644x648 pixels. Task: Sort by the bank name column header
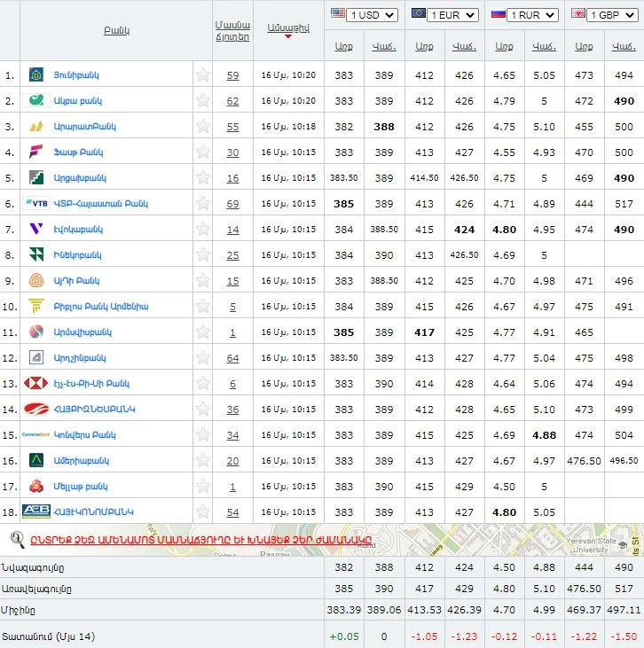[116, 30]
